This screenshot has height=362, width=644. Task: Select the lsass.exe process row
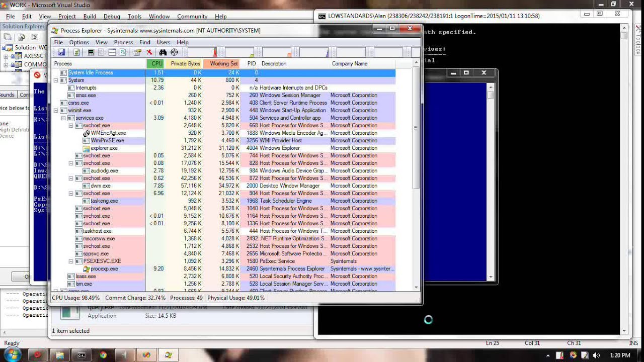[224, 277]
